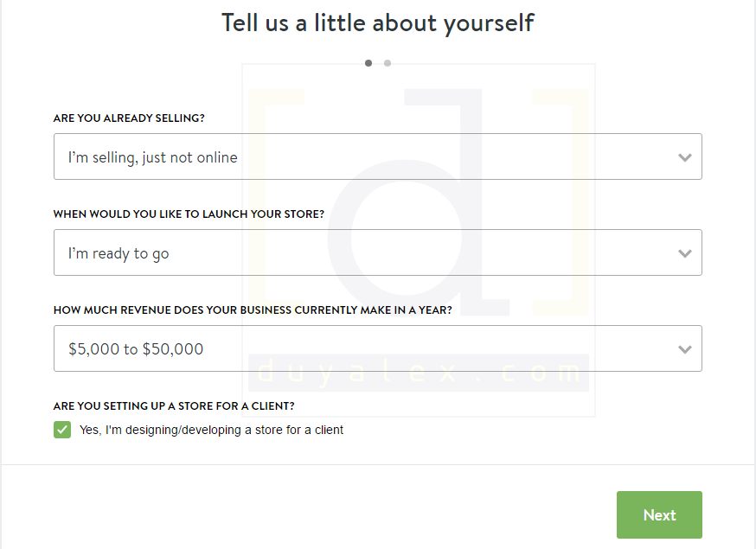Viewport: 756px width, 549px height.
Task: Click the "$5,000 to $50,000" selected value
Action: (x=136, y=349)
